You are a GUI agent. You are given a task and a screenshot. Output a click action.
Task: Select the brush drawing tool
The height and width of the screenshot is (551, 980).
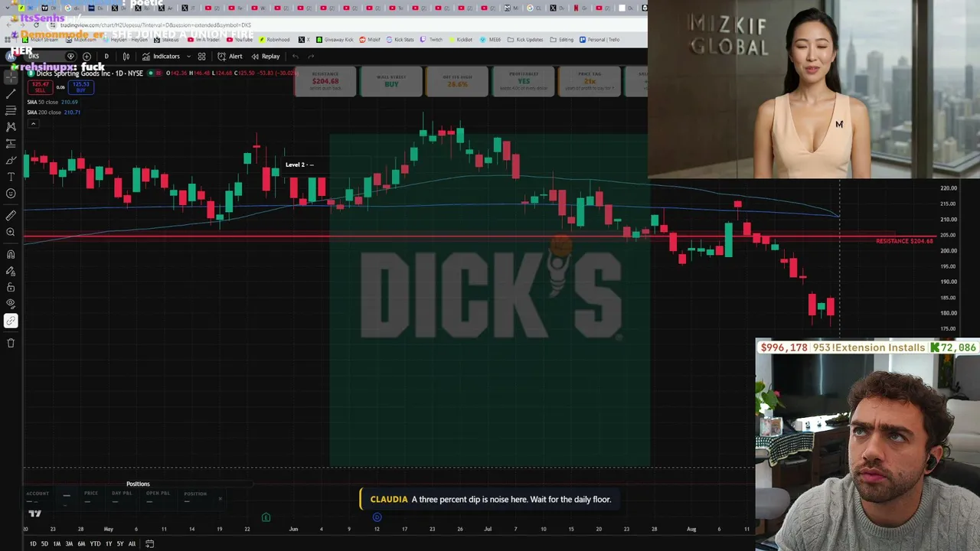pyautogui.click(x=11, y=160)
